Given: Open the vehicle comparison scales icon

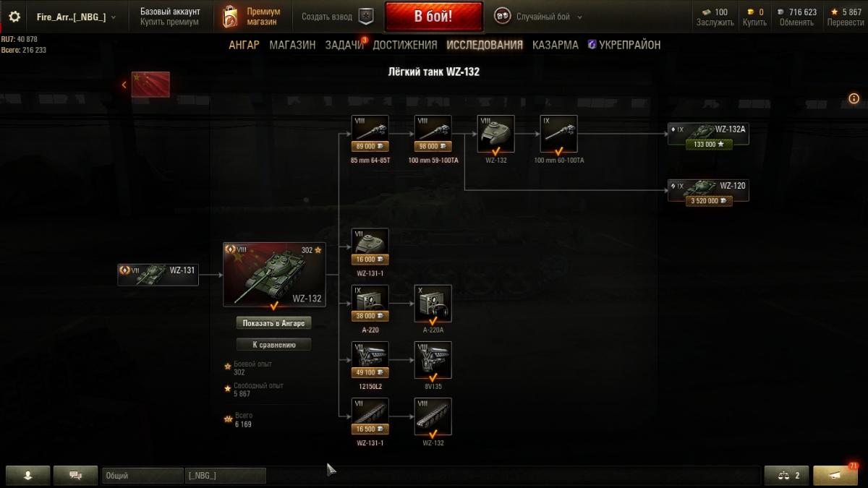Looking at the screenshot, I should tap(787, 476).
